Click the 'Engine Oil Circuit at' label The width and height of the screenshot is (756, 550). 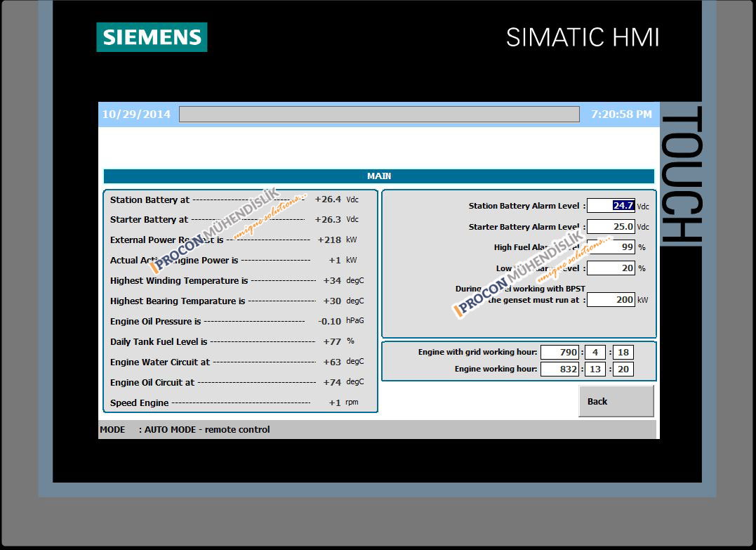point(152,382)
